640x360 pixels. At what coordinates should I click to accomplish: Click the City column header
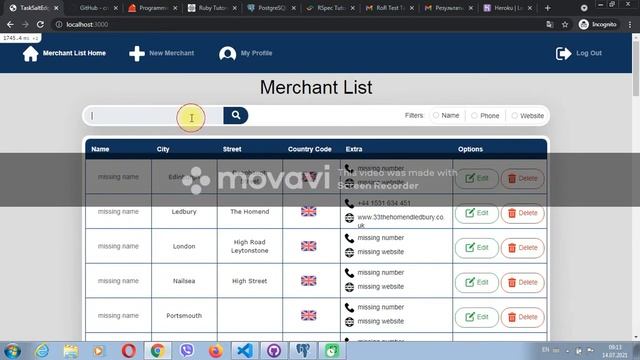coord(163,149)
